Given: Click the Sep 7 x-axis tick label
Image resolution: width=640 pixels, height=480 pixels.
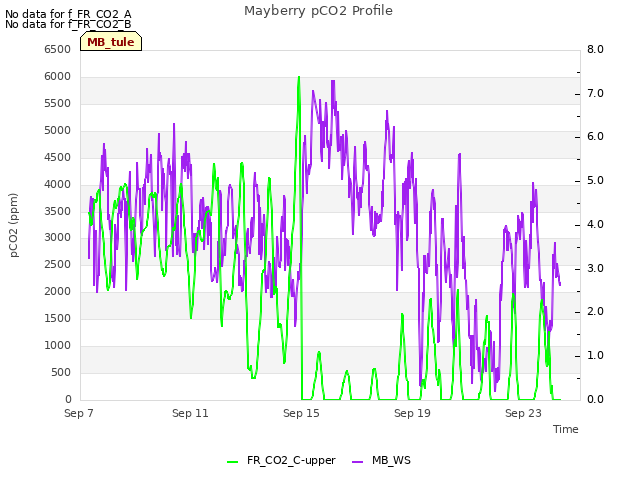Looking at the screenshot, I should tap(79, 413).
